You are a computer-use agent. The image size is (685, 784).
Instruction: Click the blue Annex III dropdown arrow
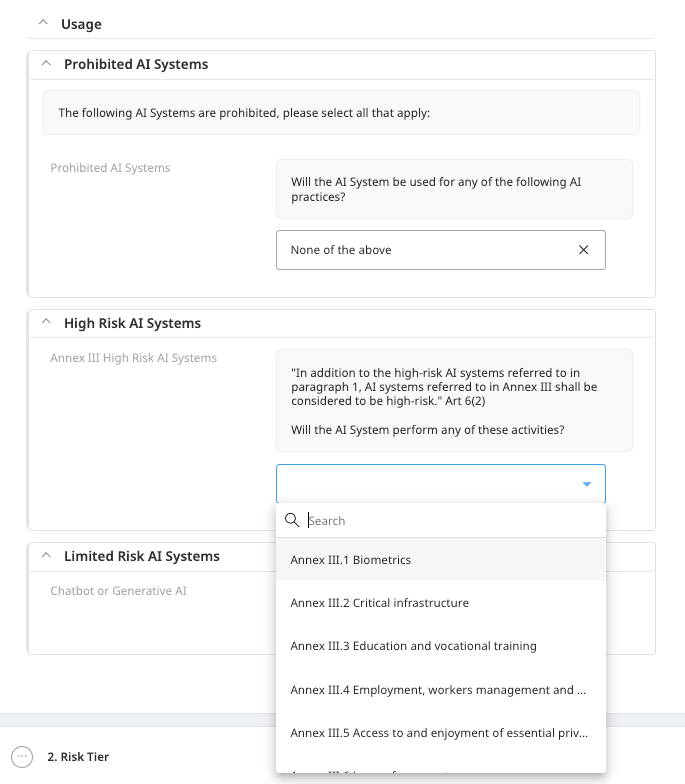[x=587, y=484]
